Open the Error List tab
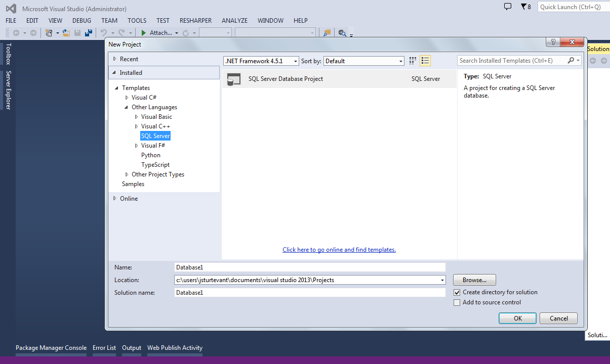 [104, 348]
